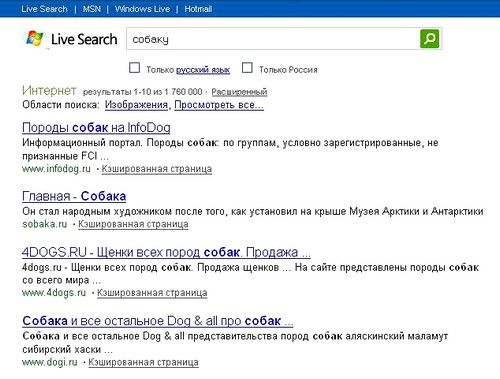Focus the search box containing собаку

273,39
